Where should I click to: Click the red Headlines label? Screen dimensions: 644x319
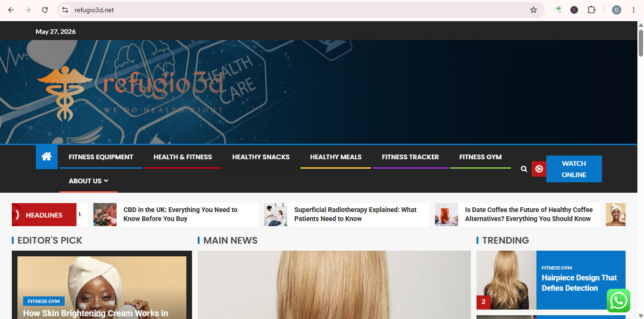[44, 215]
